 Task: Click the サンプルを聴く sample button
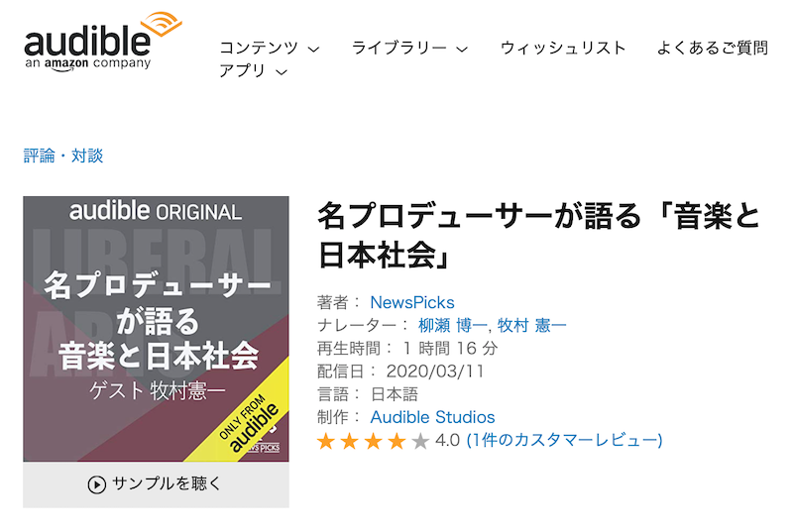156,484
